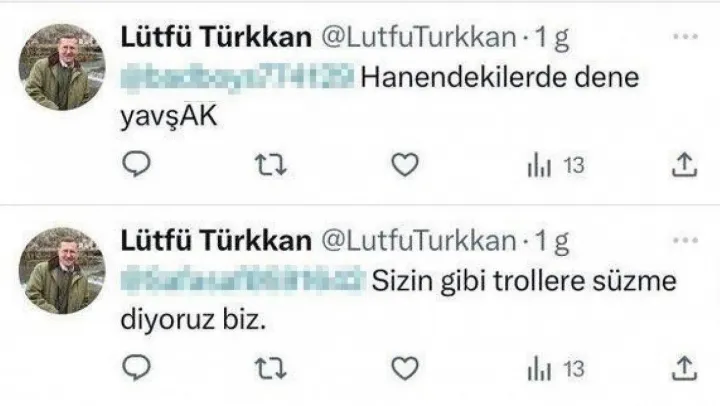Reply to the 'Hanendekilerde dene' tweet

[136, 164]
